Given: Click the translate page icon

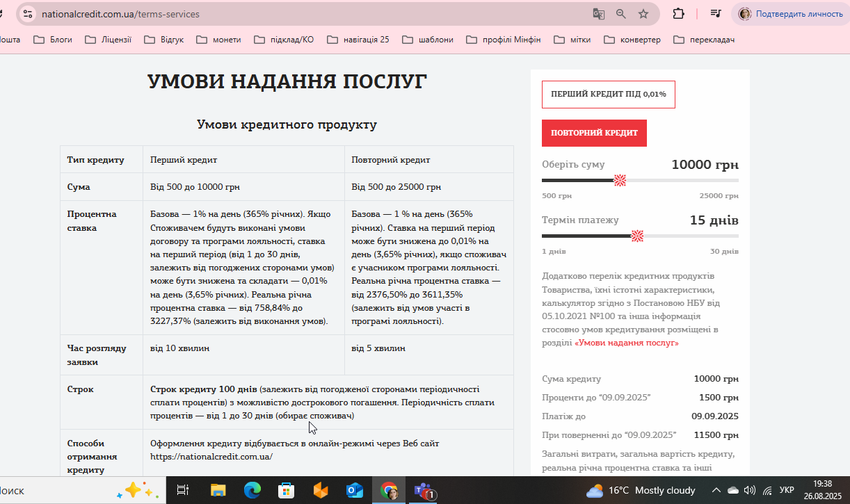Looking at the screenshot, I should coord(598,14).
